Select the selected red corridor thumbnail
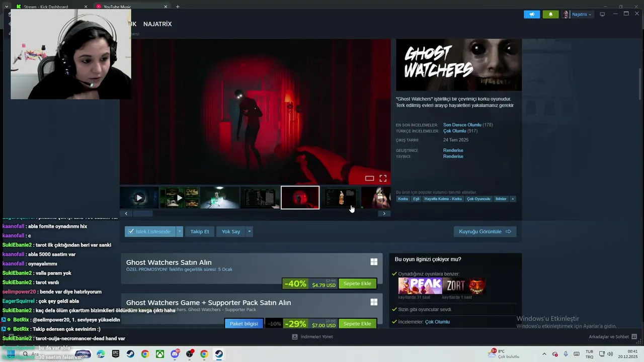This screenshot has height=362, width=644. [x=300, y=198]
